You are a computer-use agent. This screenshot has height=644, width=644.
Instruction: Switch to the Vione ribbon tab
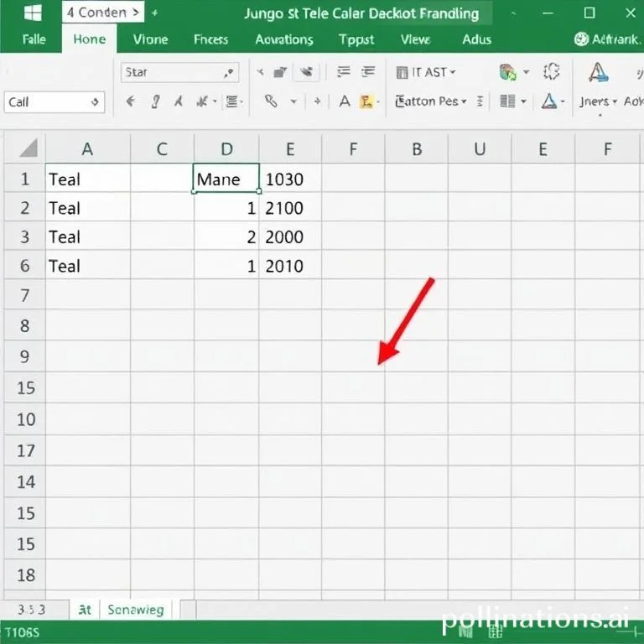[x=150, y=39]
